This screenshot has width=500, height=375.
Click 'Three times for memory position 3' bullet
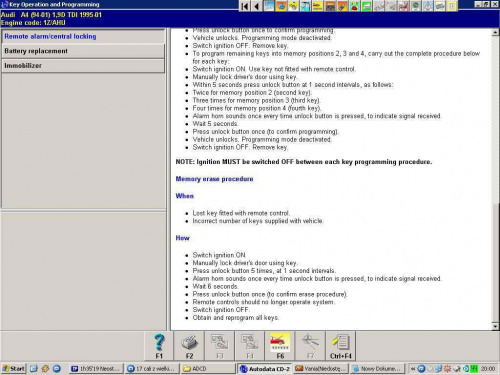pos(256,100)
